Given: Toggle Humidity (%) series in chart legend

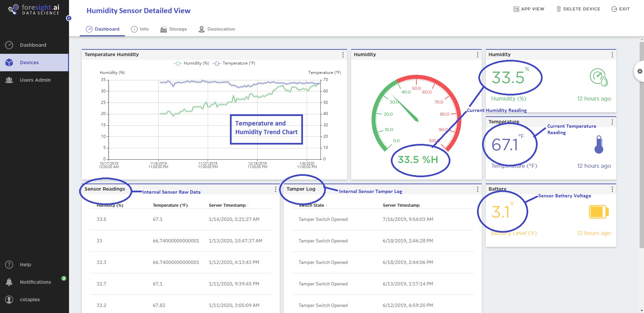Looking at the screenshot, I should pyautogui.click(x=192, y=63).
